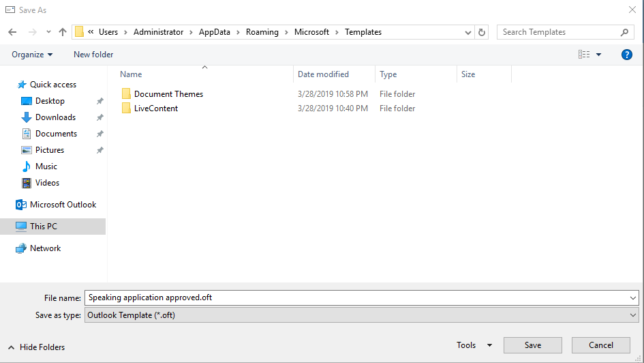Image resolution: width=644 pixels, height=363 pixels.
Task: Click the AppData breadcrumb segment
Action: point(215,32)
